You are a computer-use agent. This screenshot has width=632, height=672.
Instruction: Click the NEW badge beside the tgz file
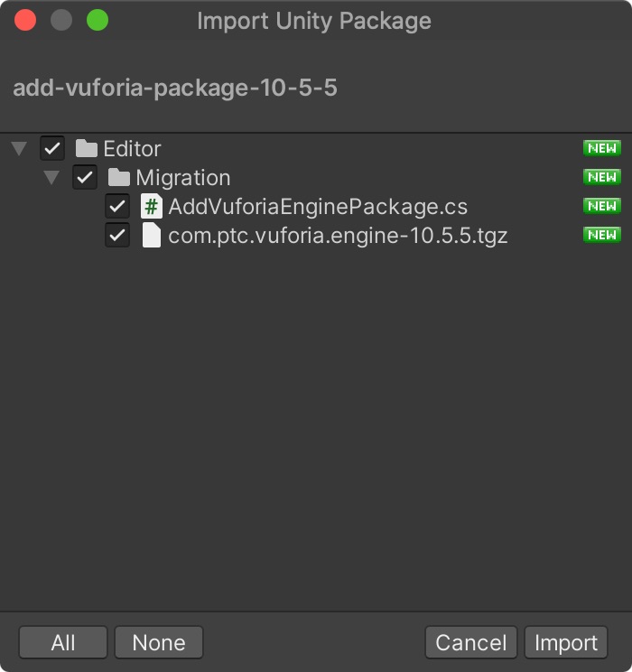[x=601, y=235]
